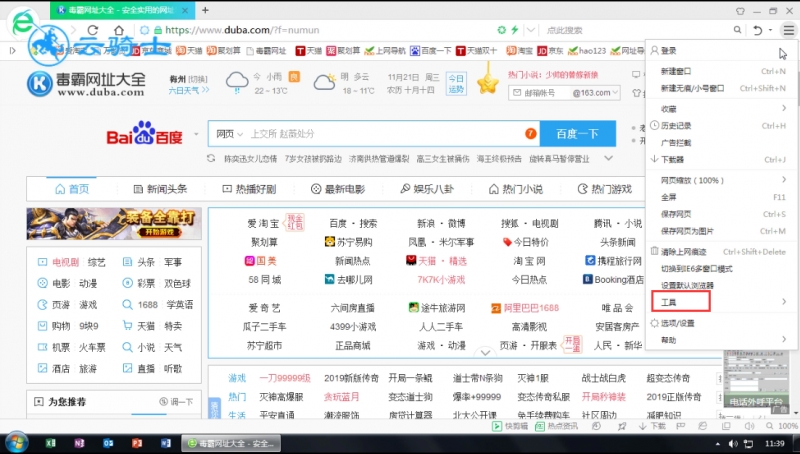Expand the 收藏 submenu
Image resolution: width=800 pixels, height=454 pixels.
pos(784,108)
